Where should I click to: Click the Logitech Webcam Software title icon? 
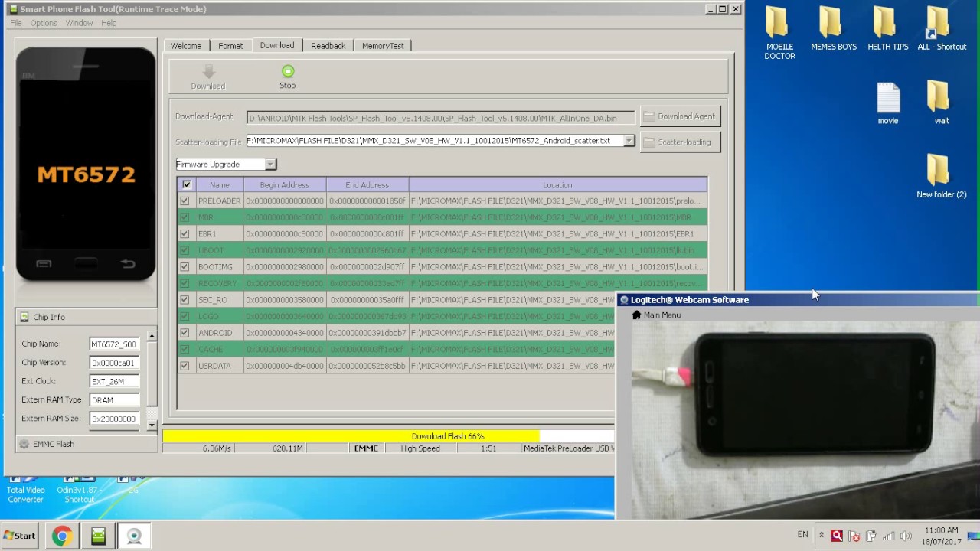624,300
